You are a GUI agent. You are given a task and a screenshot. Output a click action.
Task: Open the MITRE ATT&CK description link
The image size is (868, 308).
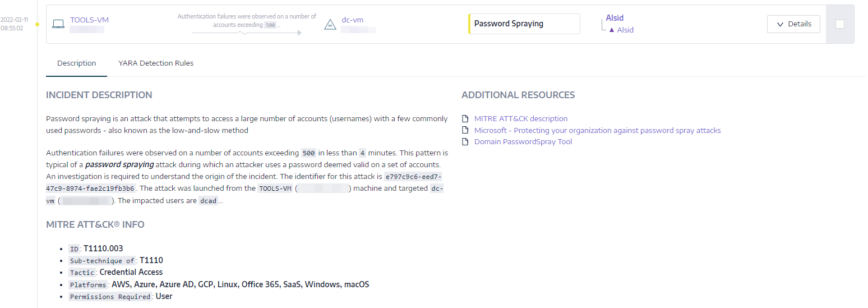pos(521,119)
